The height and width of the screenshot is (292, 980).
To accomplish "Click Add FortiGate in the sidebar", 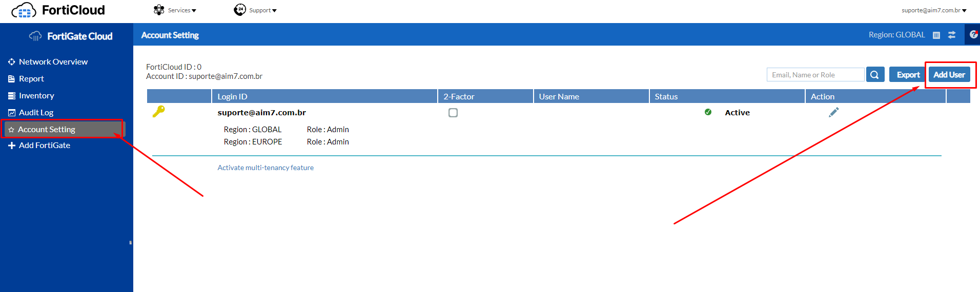I will click(45, 145).
